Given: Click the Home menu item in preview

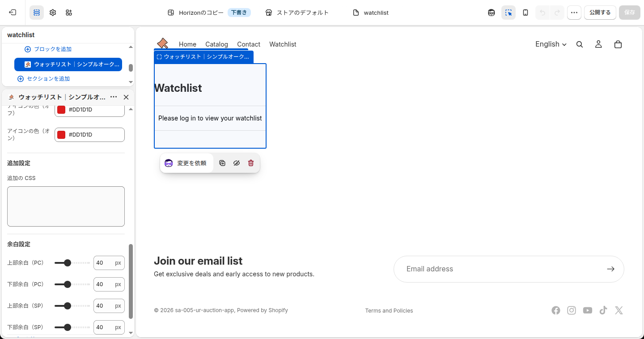Looking at the screenshot, I should 187,44.
